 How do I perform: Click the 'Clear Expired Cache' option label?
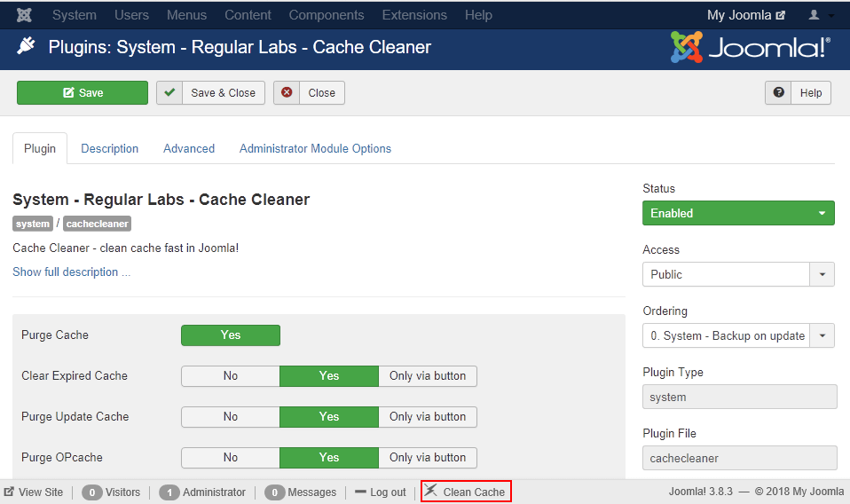(x=75, y=375)
